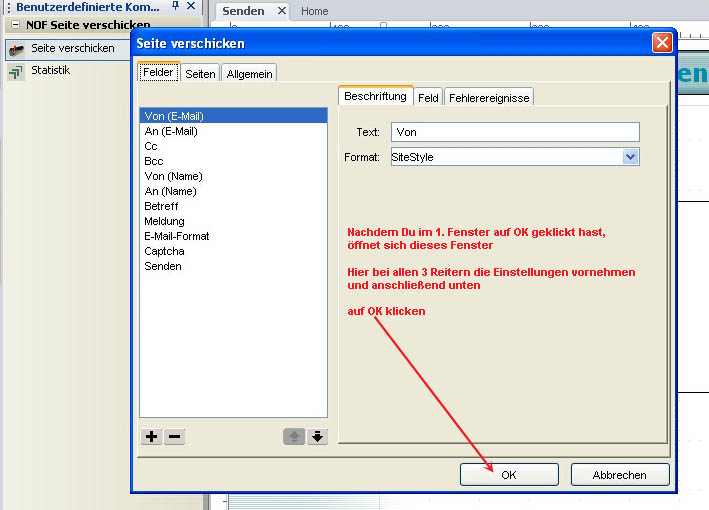709x510 pixels.
Task: Open the Feld tab
Action: click(428, 97)
